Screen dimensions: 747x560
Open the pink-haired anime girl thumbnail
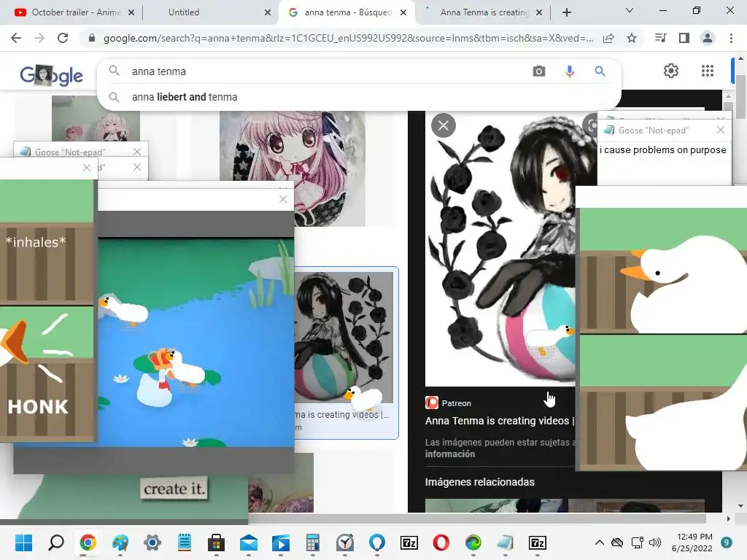(x=292, y=169)
